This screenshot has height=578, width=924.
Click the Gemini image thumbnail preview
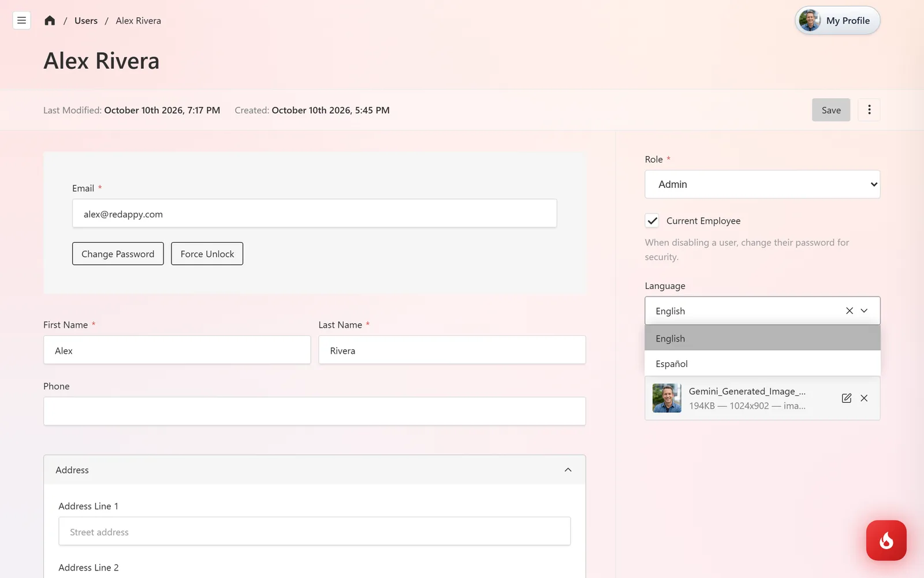667,398
